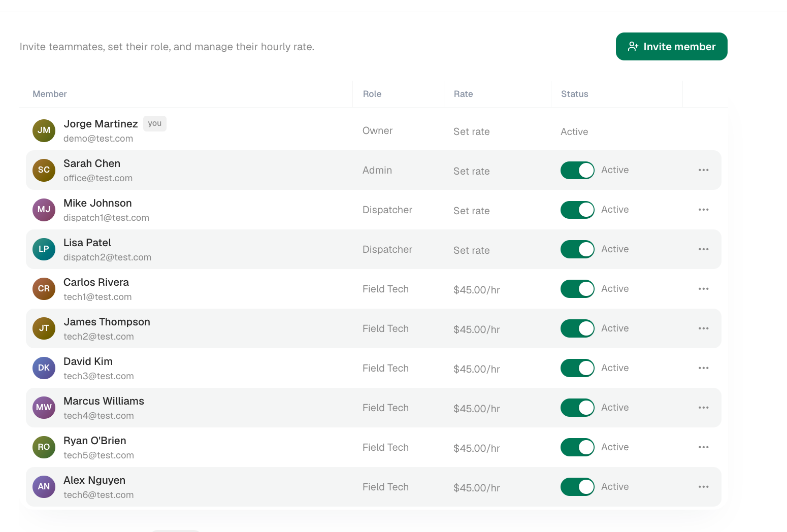The height and width of the screenshot is (532, 787).
Task: Set rate for Mike Johnson
Action: pos(472,211)
